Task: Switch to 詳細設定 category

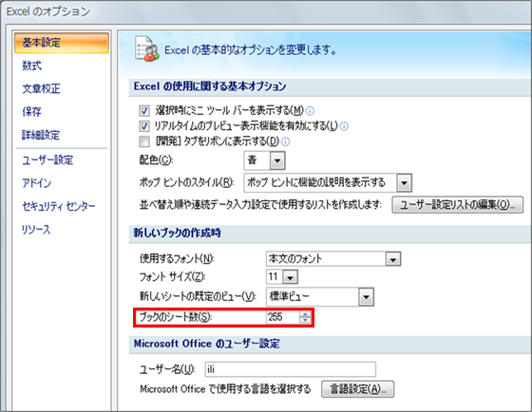Action: [x=41, y=135]
